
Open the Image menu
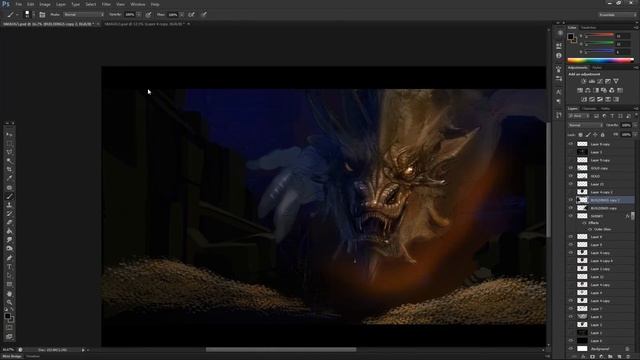click(x=44, y=4)
